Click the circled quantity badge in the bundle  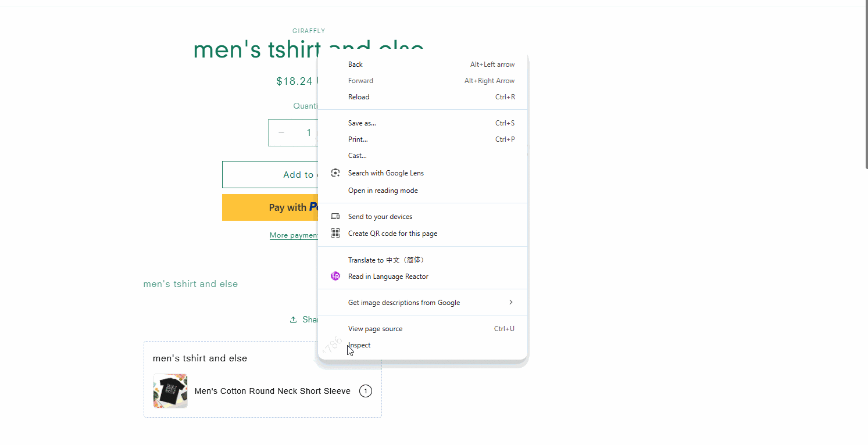tap(366, 391)
